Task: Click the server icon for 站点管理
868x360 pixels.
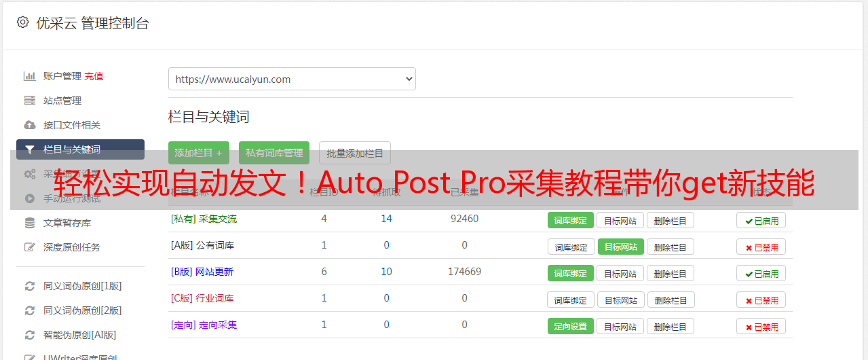Action: (x=29, y=101)
